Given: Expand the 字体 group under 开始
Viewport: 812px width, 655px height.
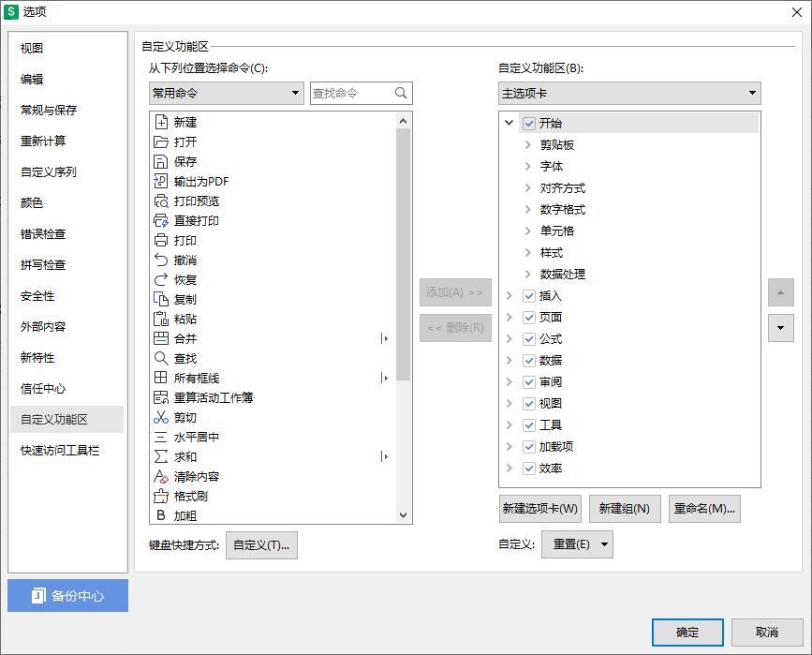Looking at the screenshot, I should coord(525,166).
